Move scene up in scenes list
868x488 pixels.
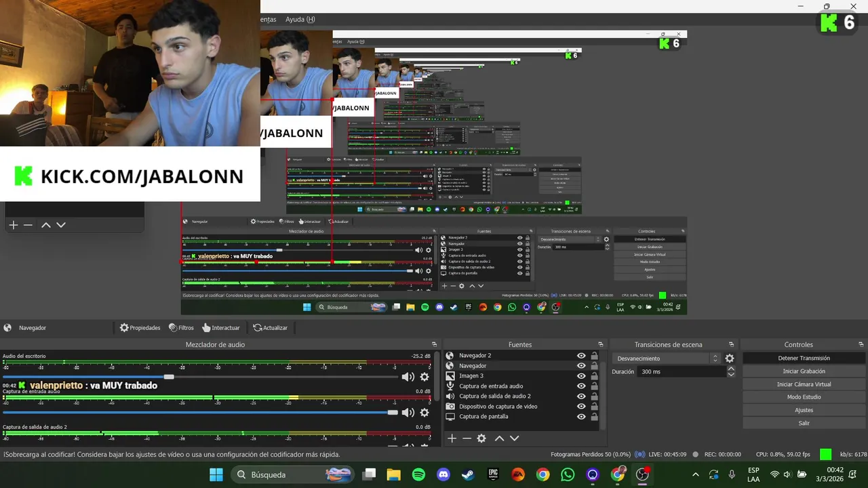click(46, 225)
